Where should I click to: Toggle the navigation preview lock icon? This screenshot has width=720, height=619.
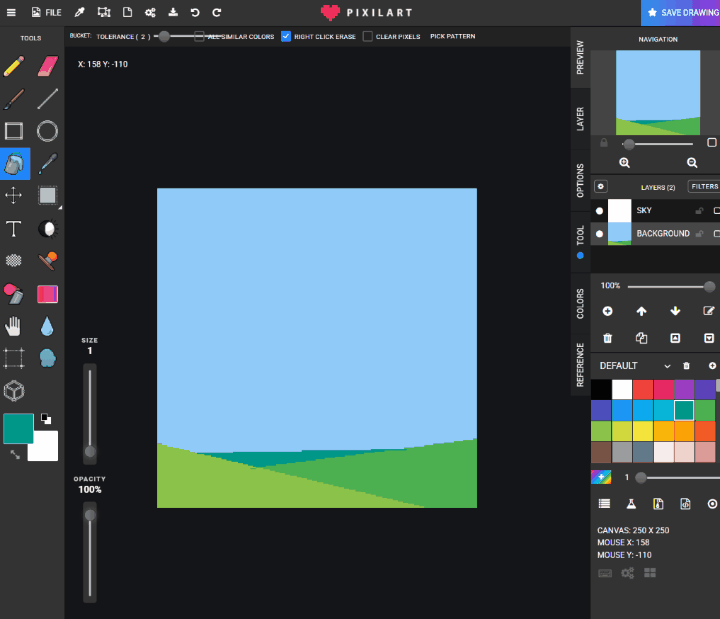coord(604,143)
